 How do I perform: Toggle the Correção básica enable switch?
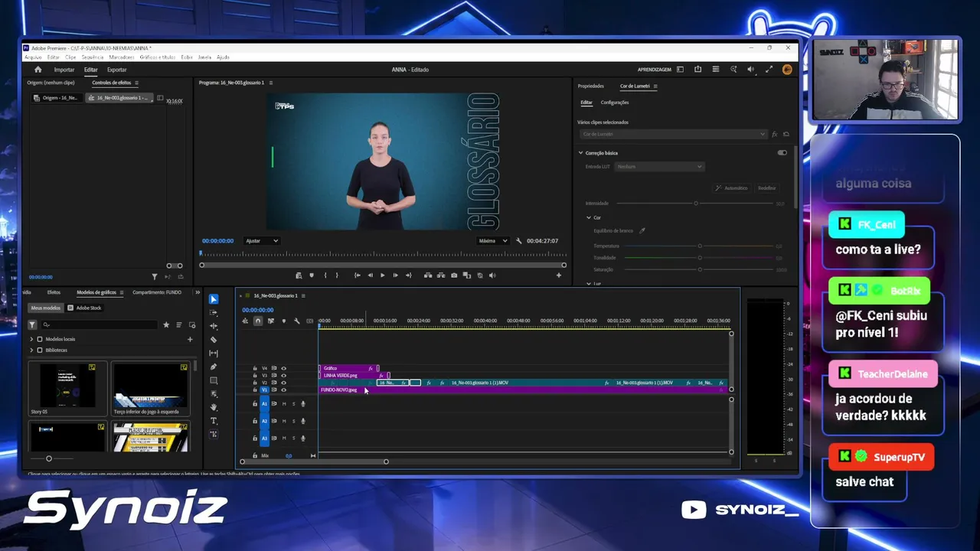(x=782, y=153)
